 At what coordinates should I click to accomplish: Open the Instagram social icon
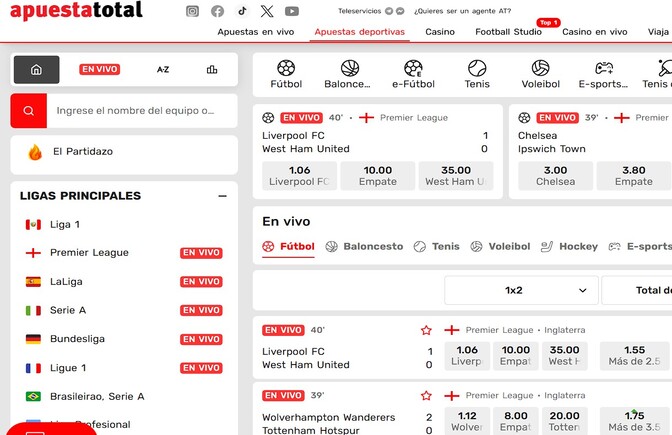[x=192, y=11]
